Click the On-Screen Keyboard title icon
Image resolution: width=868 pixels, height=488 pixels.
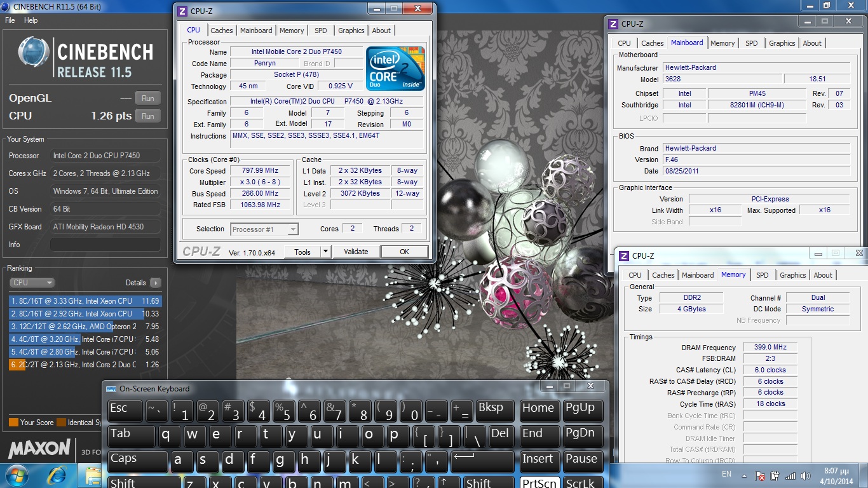(111, 389)
